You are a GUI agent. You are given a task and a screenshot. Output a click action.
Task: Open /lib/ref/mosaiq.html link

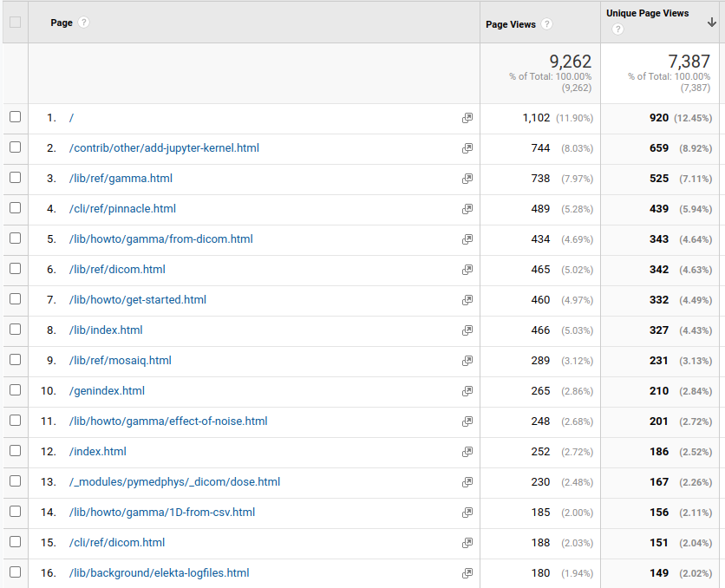coord(121,361)
